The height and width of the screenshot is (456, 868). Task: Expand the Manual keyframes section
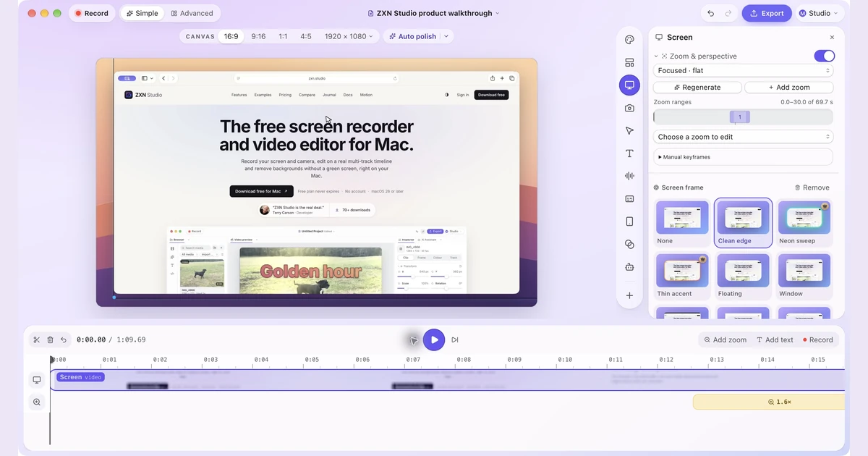pos(744,157)
